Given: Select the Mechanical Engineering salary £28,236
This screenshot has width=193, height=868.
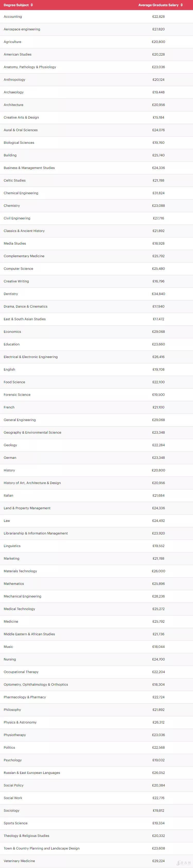Looking at the screenshot, I should (158, 596).
